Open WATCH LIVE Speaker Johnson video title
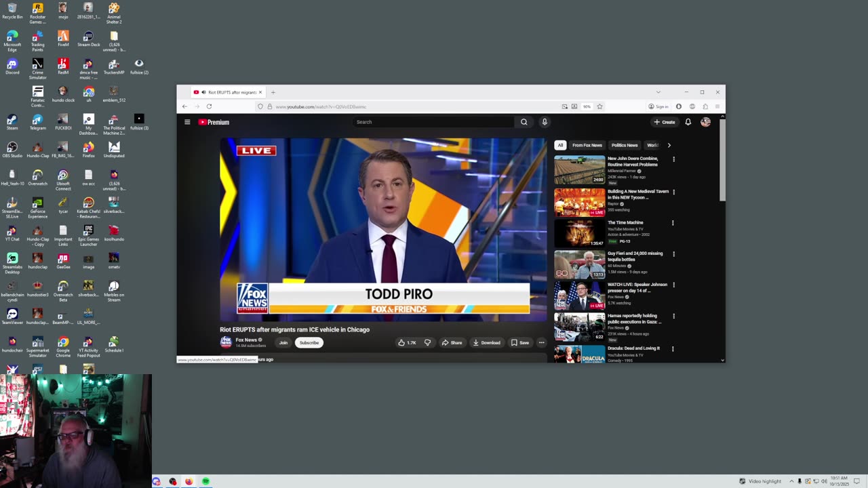 tap(637, 287)
